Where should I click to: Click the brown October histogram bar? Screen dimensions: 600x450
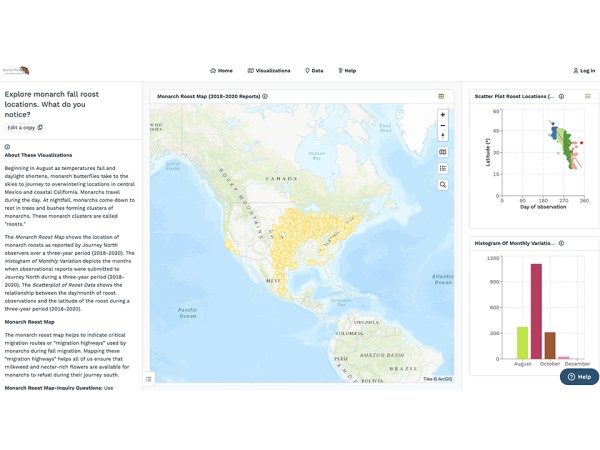point(550,346)
